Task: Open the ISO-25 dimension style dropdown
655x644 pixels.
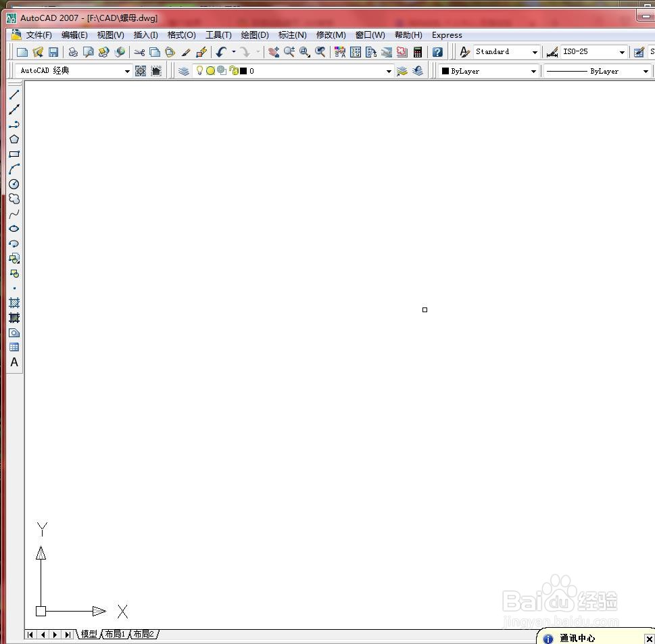Action: (622, 52)
